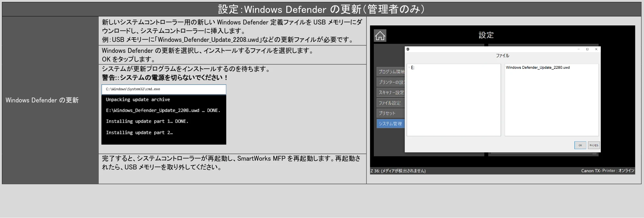Click the Z 36 media status text
Image resolution: width=644 pixels, height=218 pixels.
pos(398,171)
